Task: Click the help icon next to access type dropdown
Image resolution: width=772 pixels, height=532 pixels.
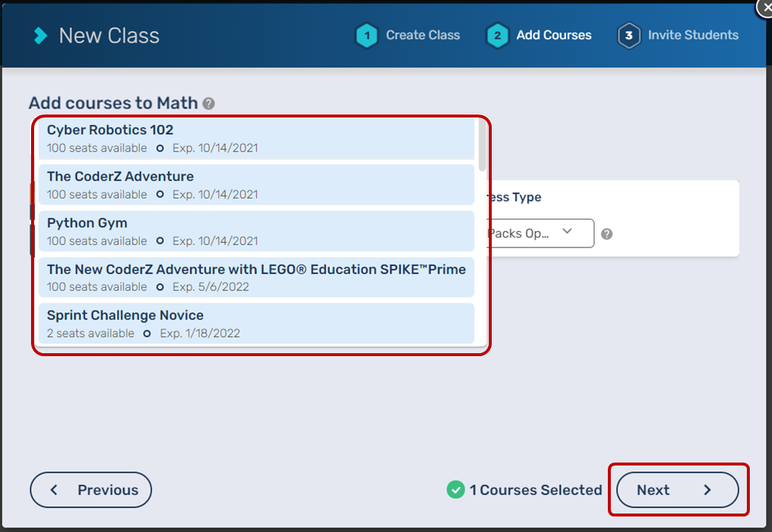Action: coord(606,234)
